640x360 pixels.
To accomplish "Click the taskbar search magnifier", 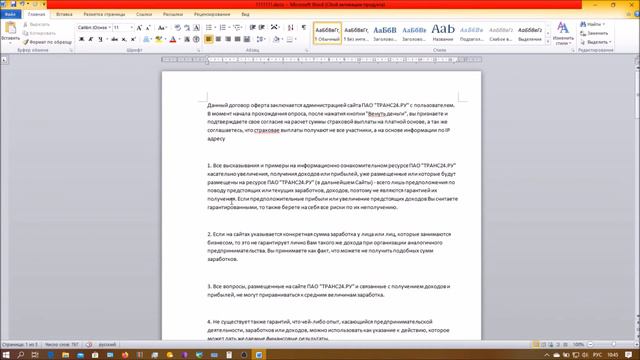I will [20, 355].
